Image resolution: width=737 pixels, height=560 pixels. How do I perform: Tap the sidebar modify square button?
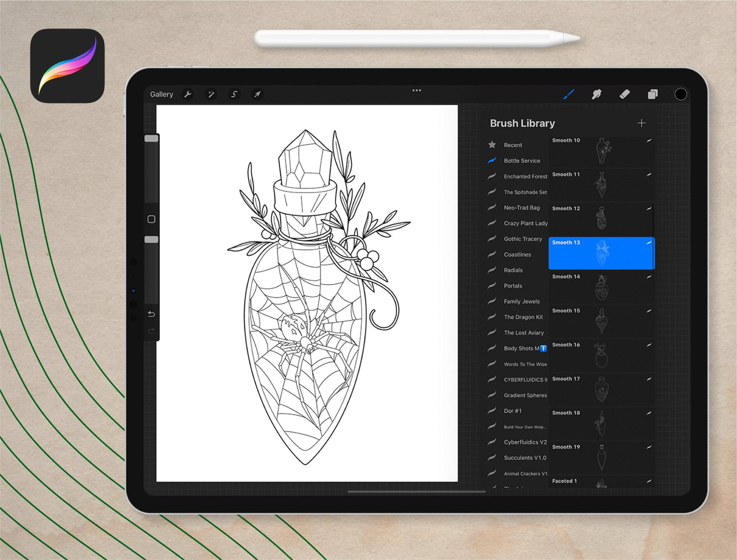151,219
